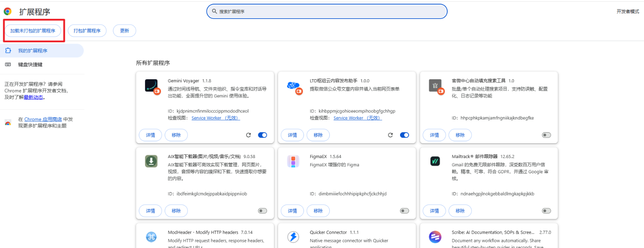Click the ModHeader extension icon
Viewport: 644px width, 248px height.
coord(151,237)
